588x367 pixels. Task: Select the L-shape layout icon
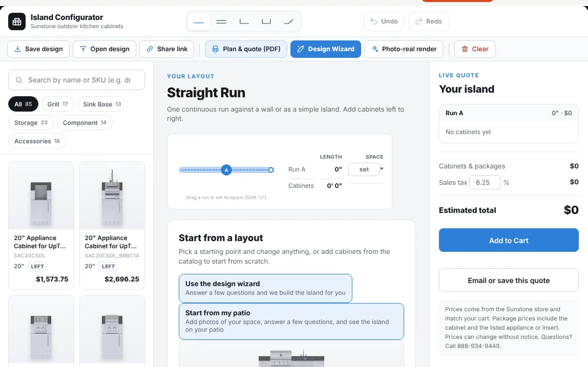click(x=244, y=21)
